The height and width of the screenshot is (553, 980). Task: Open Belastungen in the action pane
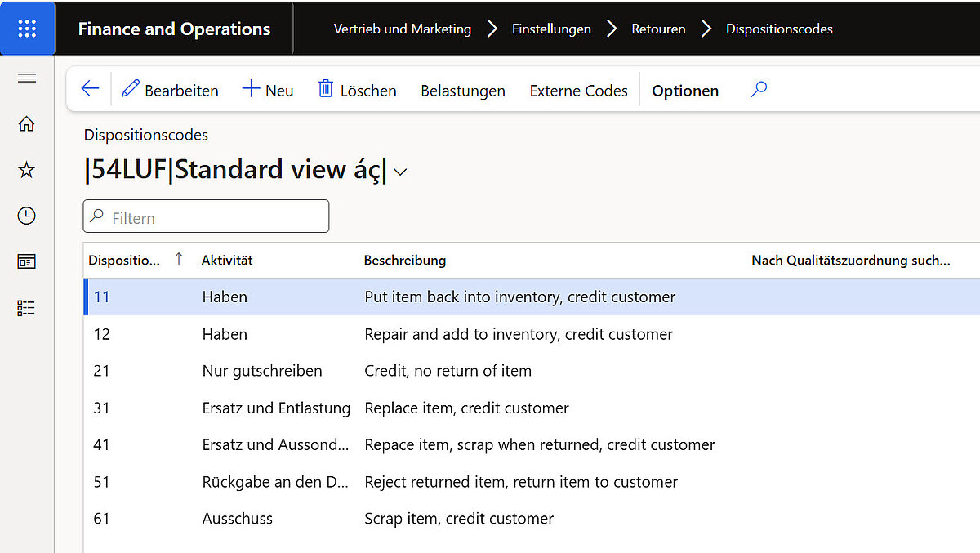[x=462, y=91]
